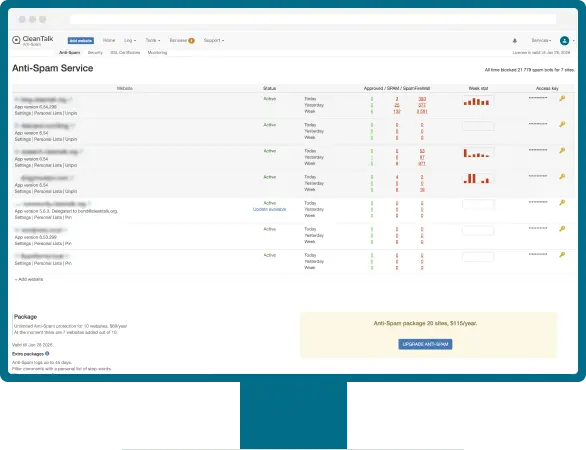Click the 'Anti-Spam Service' heading

point(53,68)
